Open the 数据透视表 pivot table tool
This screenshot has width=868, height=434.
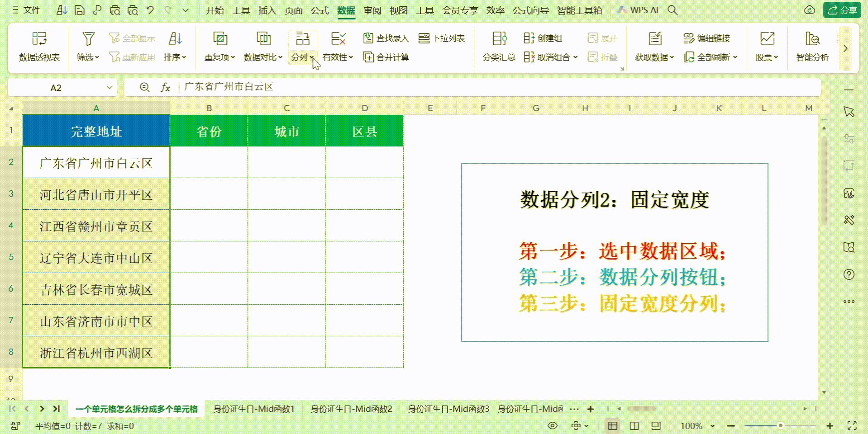click(x=39, y=47)
